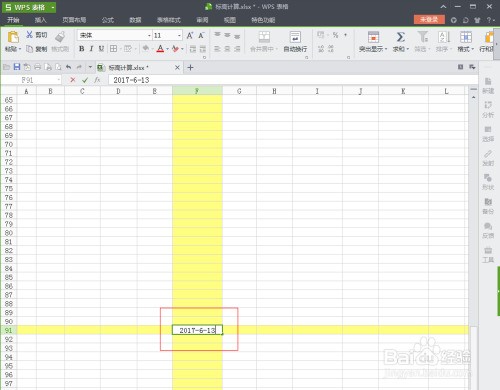Open the cell borders tool
This screenshot has height=390, width=500.
[113, 49]
